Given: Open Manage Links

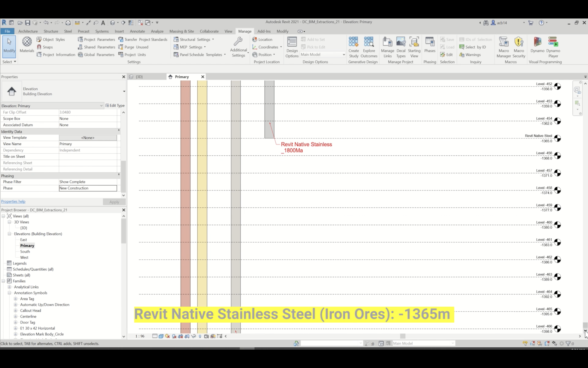Looking at the screenshot, I should pos(388,47).
